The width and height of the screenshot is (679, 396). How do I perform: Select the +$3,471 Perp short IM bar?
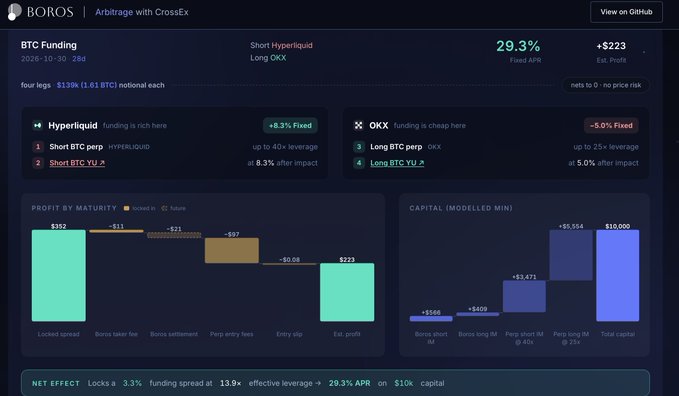524,296
